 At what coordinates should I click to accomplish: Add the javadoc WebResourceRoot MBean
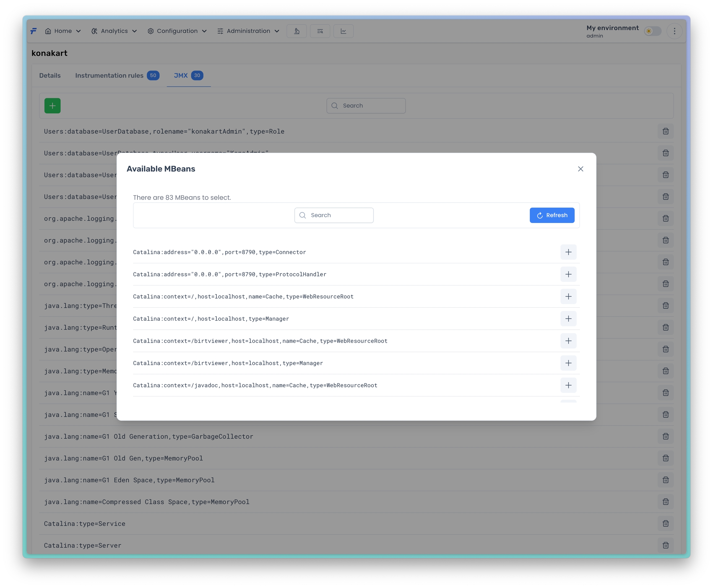568,385
